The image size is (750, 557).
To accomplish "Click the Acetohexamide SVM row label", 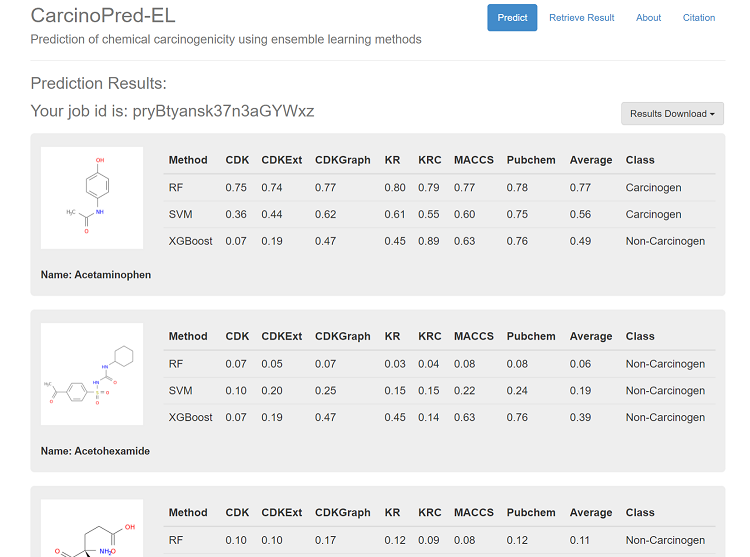I will click(180, 391).
